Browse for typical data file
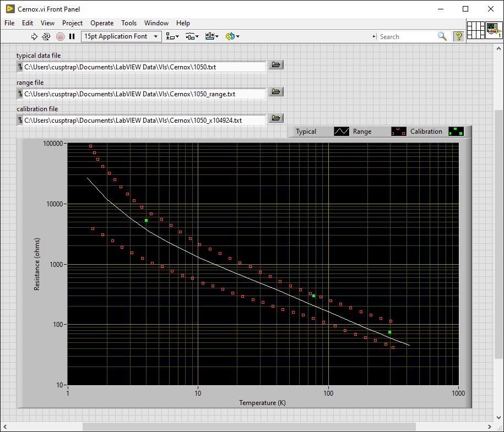The image size is (504, 432). click(276, 65)
